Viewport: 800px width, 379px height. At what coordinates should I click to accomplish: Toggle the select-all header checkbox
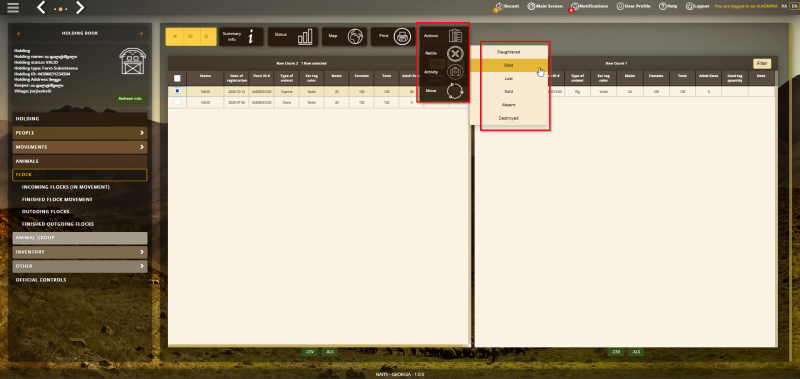coord(177,78)
